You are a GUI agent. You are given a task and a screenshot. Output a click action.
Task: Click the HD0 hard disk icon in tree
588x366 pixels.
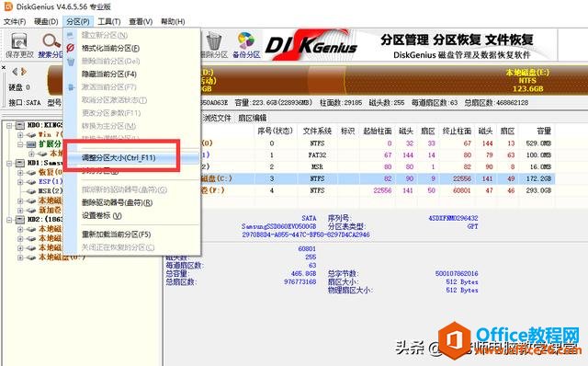coord(20,125)
